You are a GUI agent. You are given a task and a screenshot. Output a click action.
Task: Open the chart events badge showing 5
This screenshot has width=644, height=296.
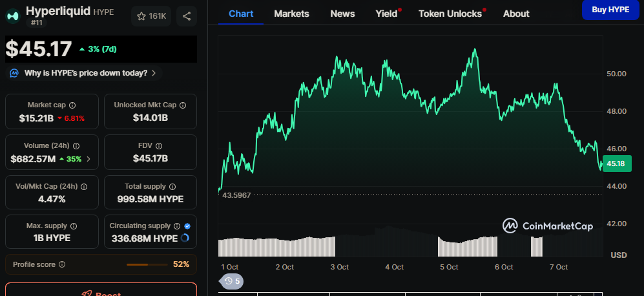(231, 281)
